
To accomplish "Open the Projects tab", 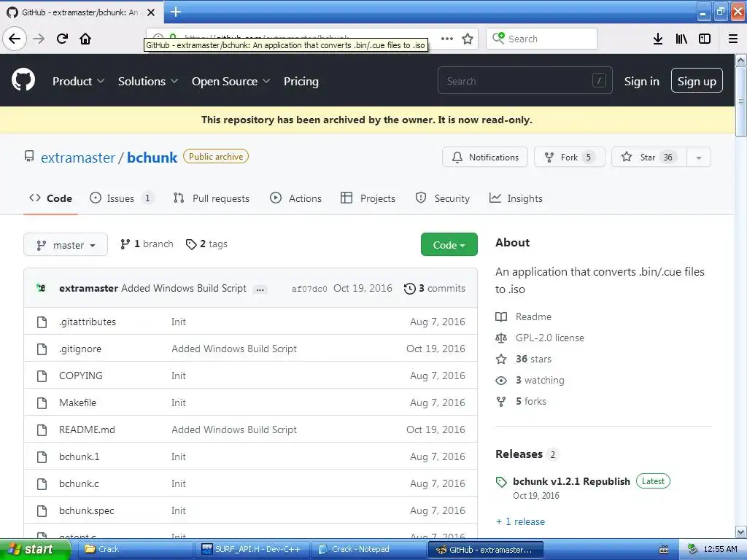I will 368,198.
